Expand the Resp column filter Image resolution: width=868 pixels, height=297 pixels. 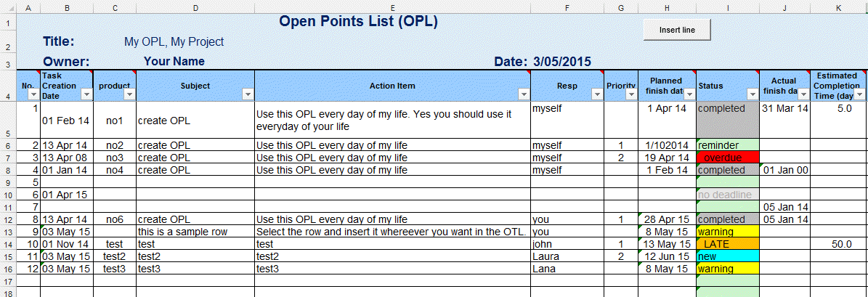pyautogui.click(x=596, y=94)
